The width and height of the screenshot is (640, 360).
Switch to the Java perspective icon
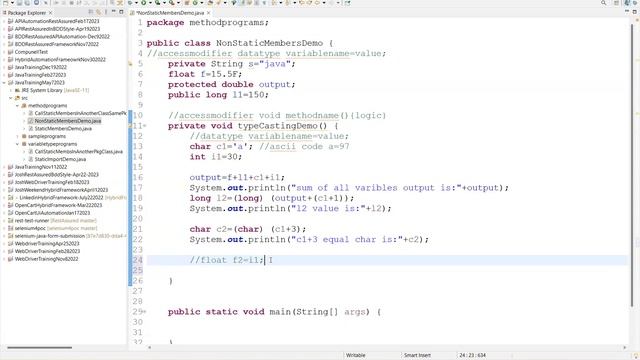[627, 3]
